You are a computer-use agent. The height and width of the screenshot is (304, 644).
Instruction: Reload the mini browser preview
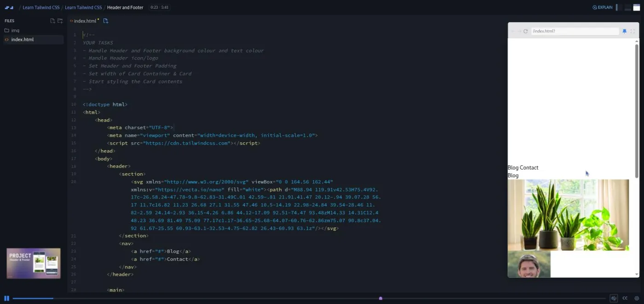[x=526, y=31]
